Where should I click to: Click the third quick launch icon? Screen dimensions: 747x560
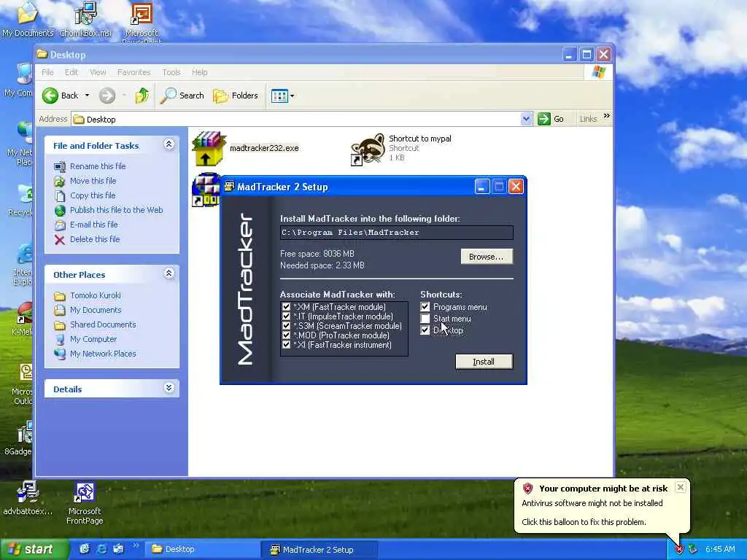(x=118, y=549)
